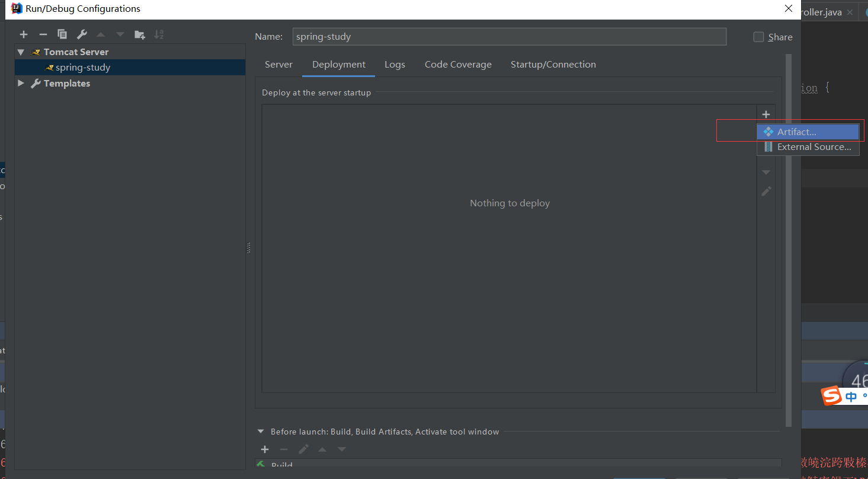Add before-launch task plus icon
The width and height of the screenshot is (868, 479).
tap(265, 449)
